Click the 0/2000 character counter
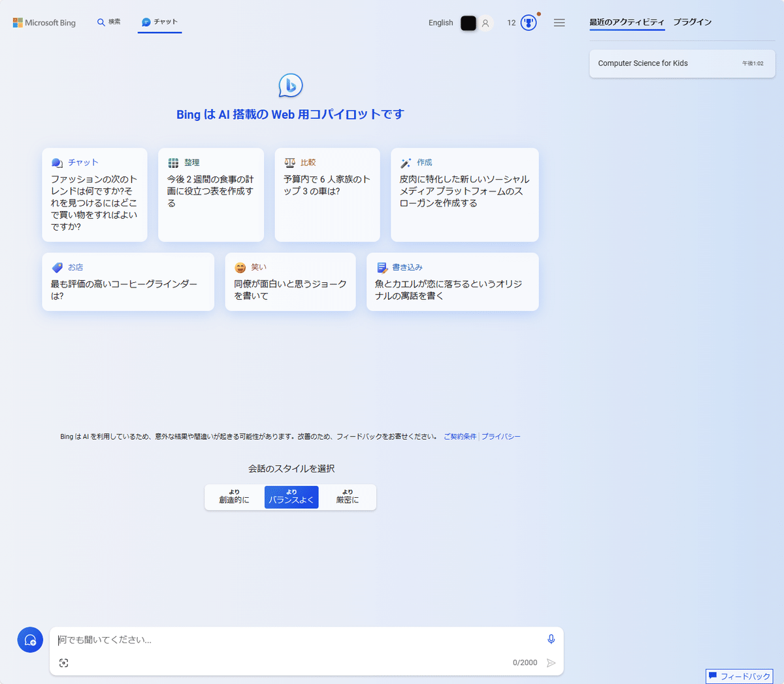 click(525, 663)
